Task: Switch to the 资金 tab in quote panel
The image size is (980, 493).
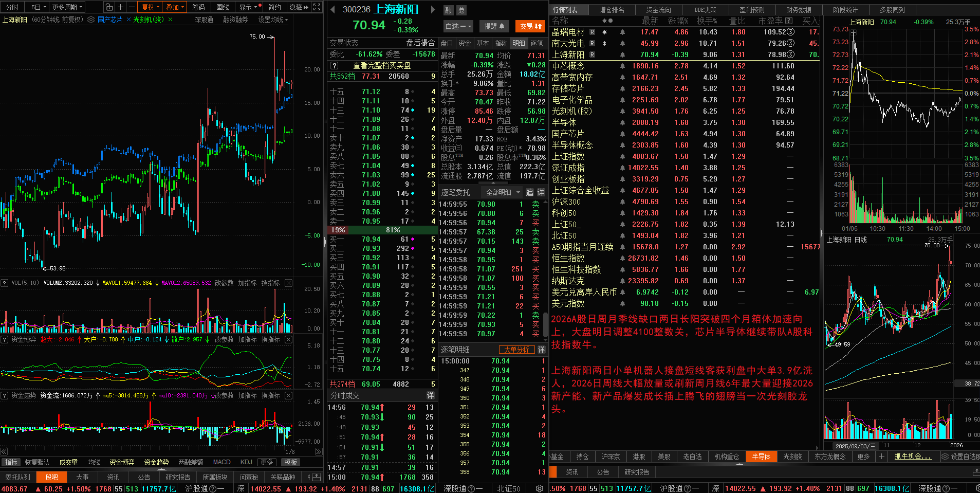Action: [x=465, y=43]
